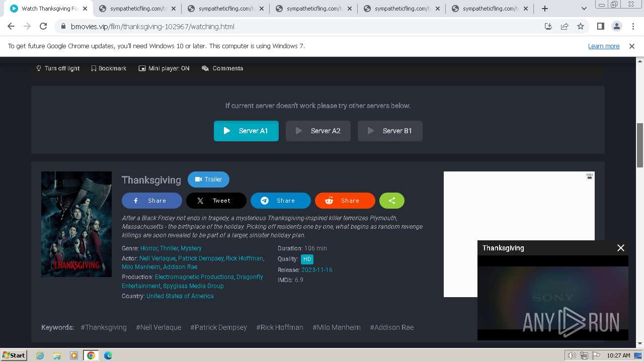Click the page vertical scrollbar thumb
Screen dimensions: 644x362
640,145
